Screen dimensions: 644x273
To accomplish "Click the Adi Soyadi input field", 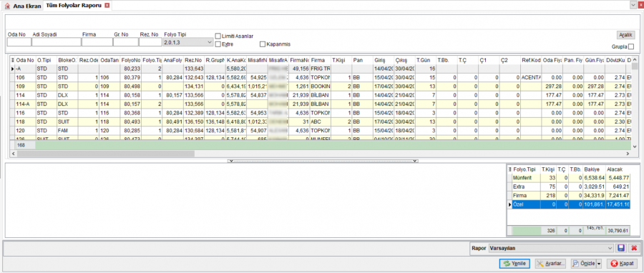I will click(x=57, y=42).
